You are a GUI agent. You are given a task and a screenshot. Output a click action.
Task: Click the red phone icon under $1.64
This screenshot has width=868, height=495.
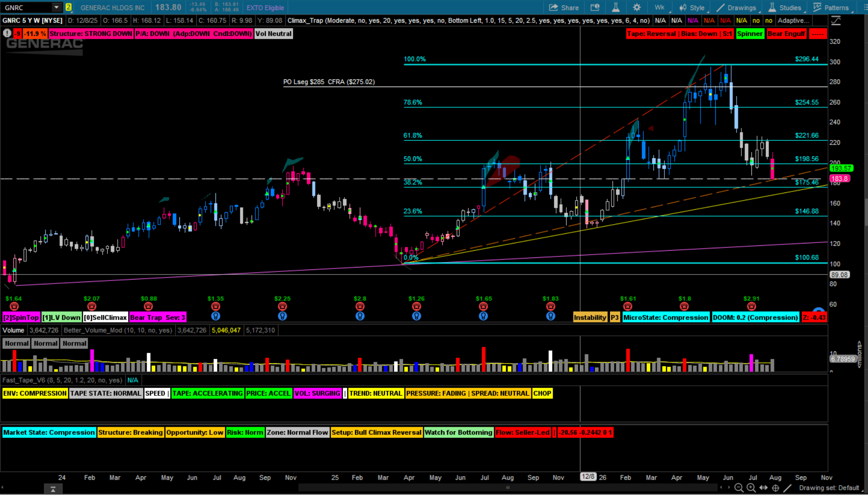point(14,306)
